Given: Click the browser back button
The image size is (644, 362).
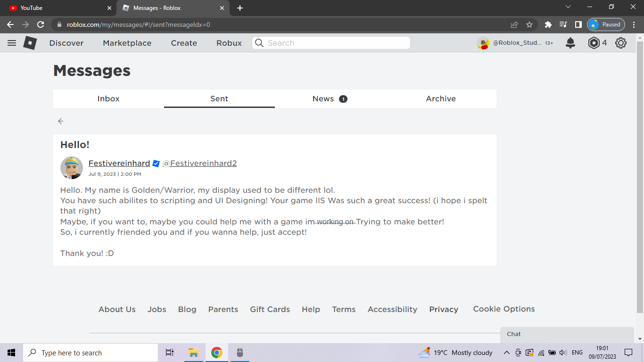Looking at the screenshot, I should point(10,25).
